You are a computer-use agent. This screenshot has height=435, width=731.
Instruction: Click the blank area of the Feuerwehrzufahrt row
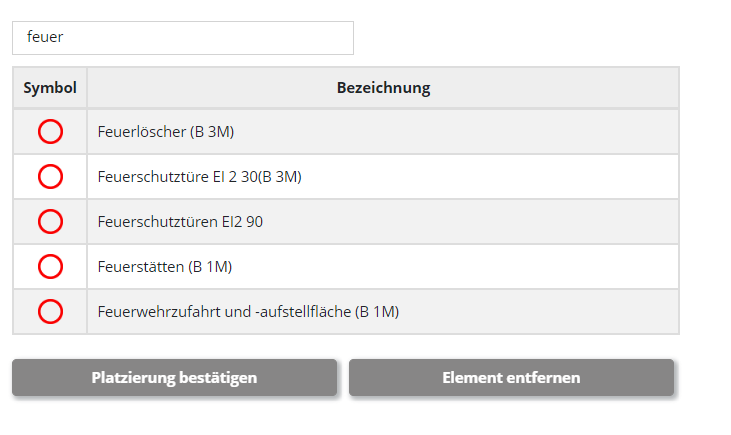560,312
